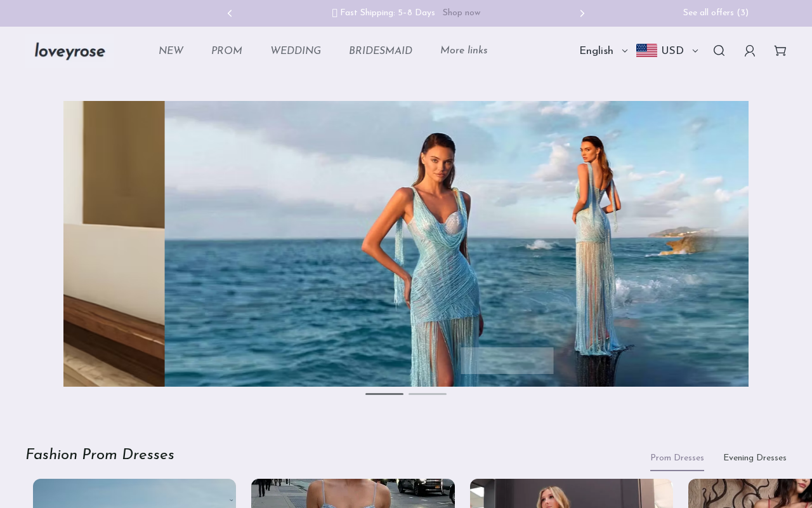Open the BRIDESMAID menu item
Image resolution: width=812 pixels, height=508 pixels.
tap(381, 51)
